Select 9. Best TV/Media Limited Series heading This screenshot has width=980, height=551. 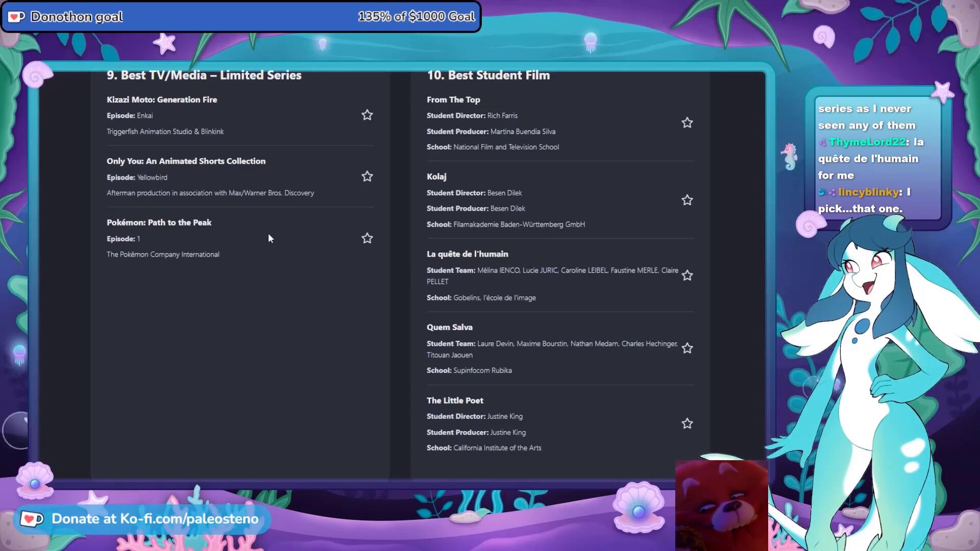pos(204,76)
